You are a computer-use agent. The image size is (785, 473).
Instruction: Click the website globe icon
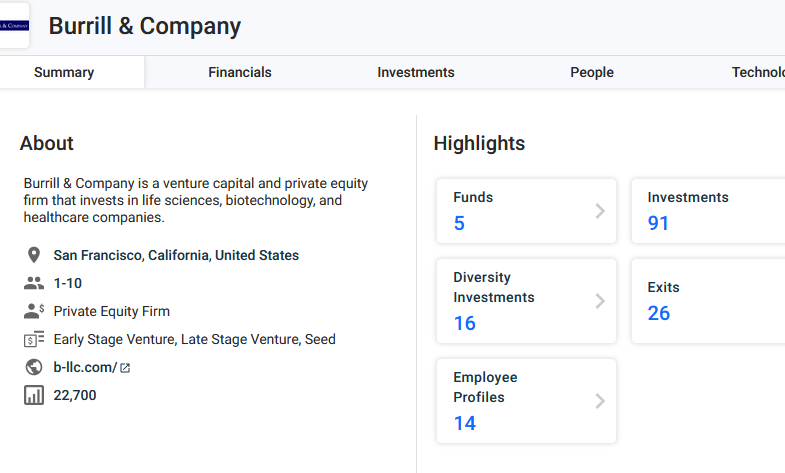[x=34, y=367]
